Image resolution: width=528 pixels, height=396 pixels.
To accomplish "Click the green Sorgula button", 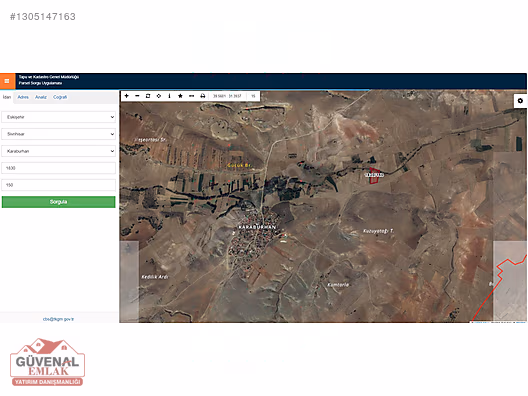I will point(59,202).
